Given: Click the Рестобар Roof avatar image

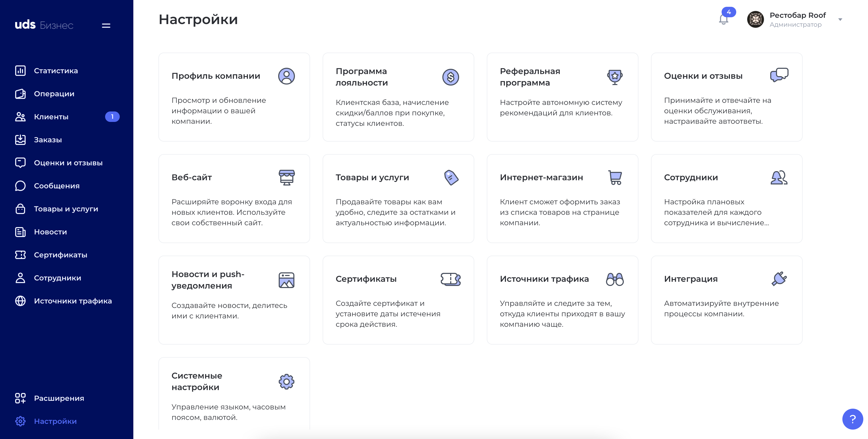Looking at the screenshot, I should pyautogui.click(x=755, y=20).
